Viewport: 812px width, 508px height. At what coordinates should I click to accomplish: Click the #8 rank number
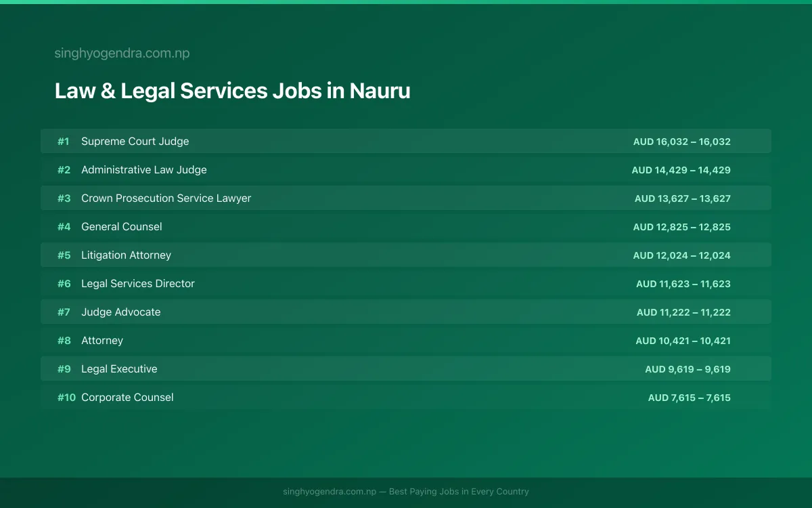click(x=64, y=341)
